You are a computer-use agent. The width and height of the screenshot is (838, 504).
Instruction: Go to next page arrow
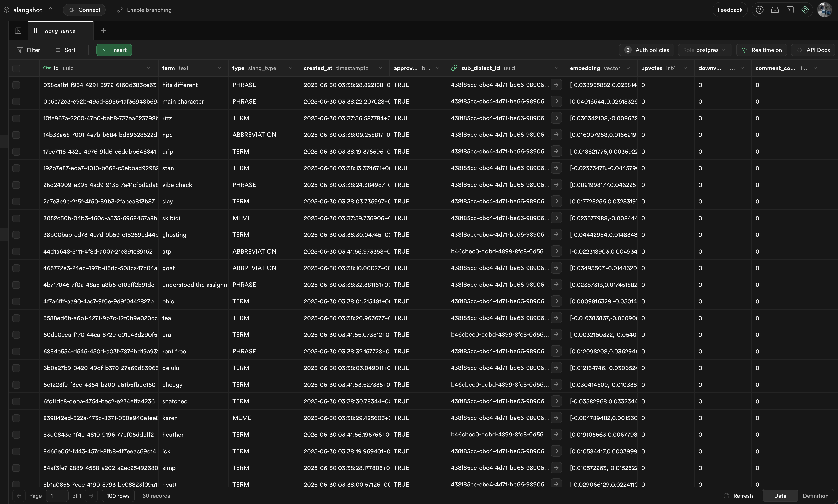tap(91, 495)
